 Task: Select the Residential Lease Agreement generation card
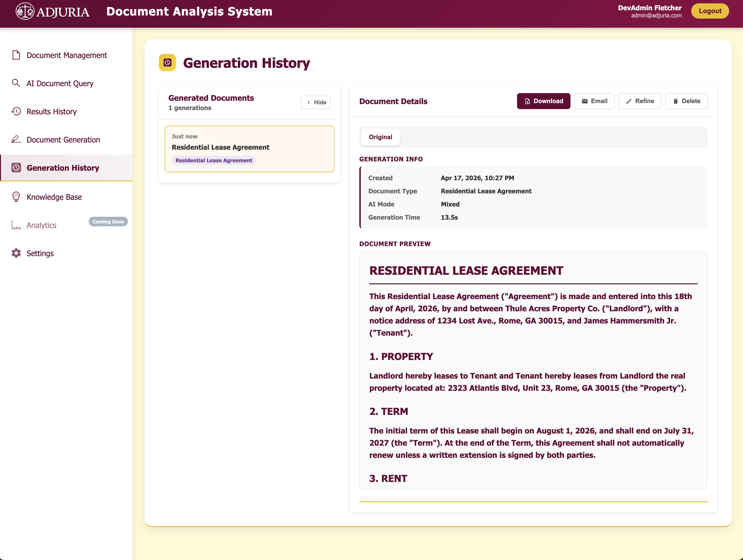pos(250,148)
